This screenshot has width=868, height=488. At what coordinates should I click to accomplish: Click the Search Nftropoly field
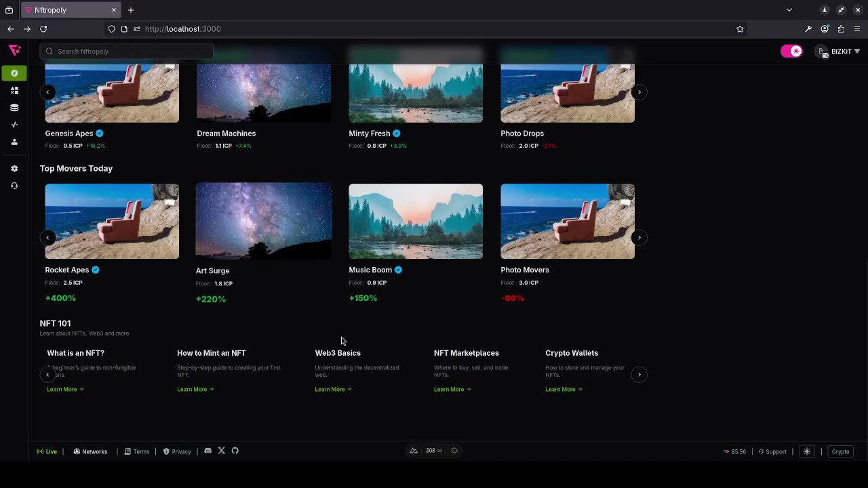pos(127,52)
